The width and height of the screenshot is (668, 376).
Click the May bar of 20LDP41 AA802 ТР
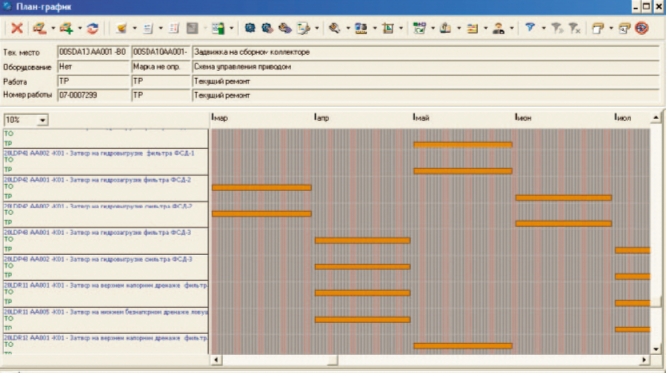[463, 171]
